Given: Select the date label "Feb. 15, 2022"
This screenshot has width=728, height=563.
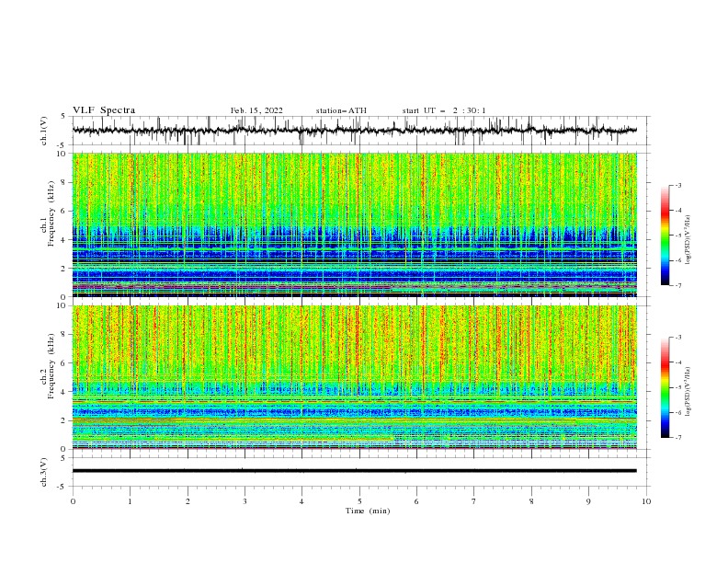Looking at the screenshot, I should point(256,110).
